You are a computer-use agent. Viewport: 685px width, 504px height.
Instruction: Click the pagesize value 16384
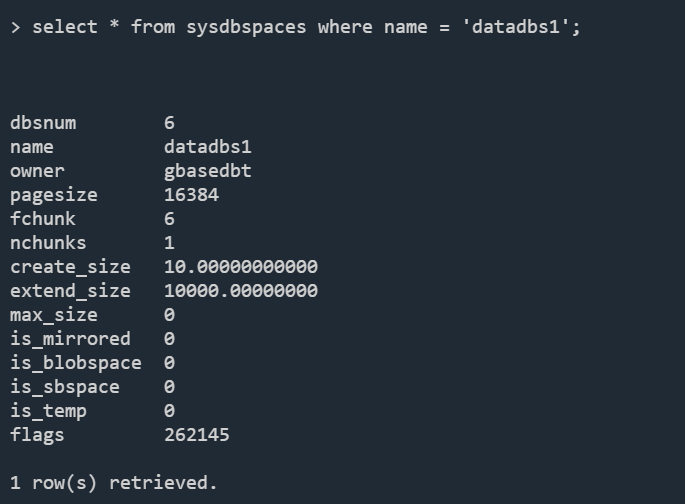click(x=191, y=195)
